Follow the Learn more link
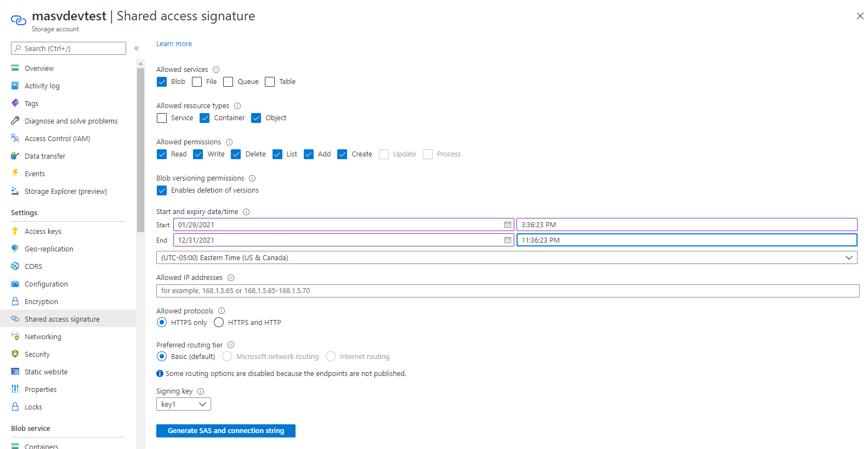Screen dimensions: 868x449 (174, 44)
